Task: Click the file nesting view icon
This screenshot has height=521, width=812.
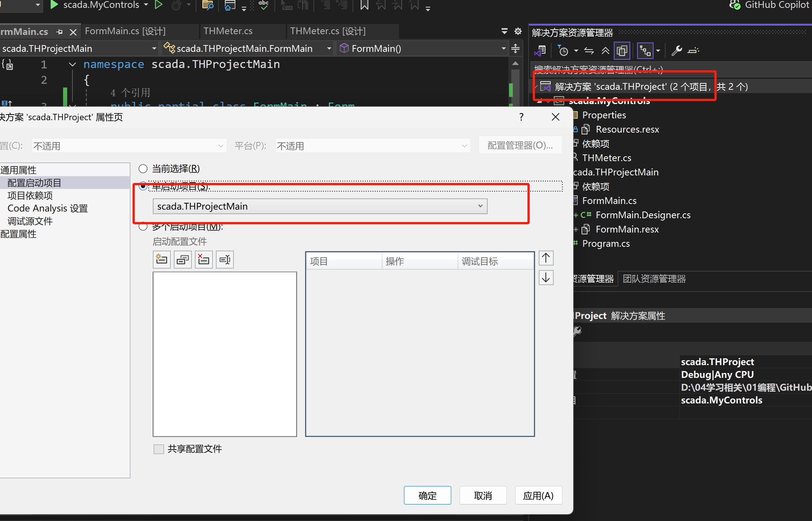Action: click(645, 51)
